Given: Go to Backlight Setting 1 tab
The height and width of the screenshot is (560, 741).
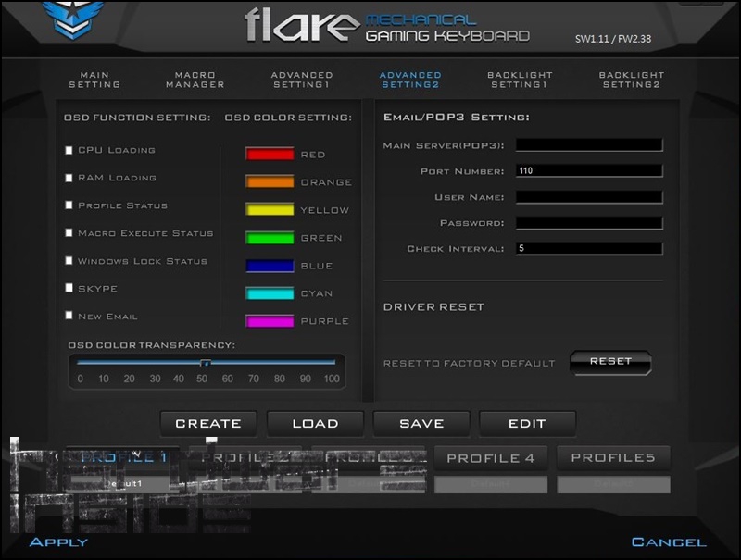Looking at the screenshot, I should tap(520, 80).
